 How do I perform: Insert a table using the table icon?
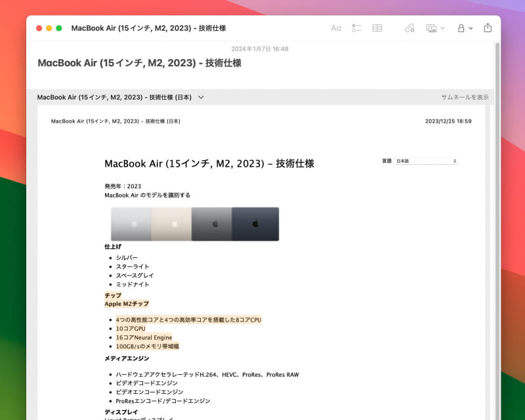point(377,28)
